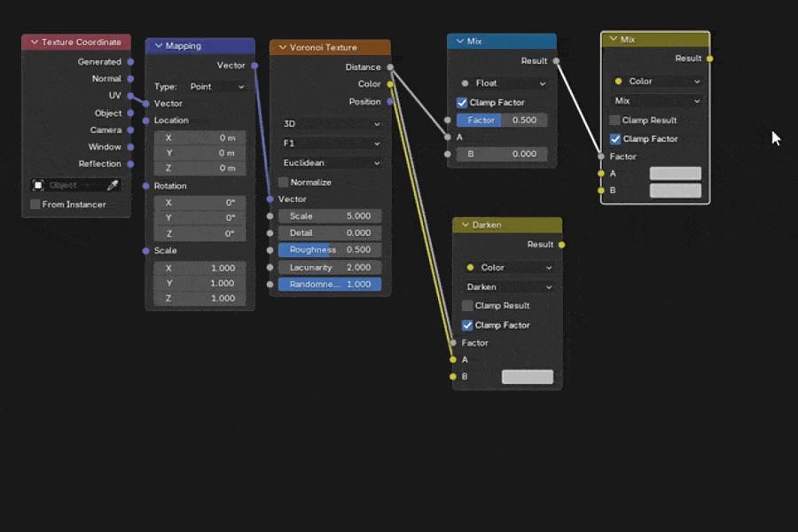Image resolution: width=798 pixels, height=532 pixels.
Task: Open the Mapping Type Point dropdown
Action: 217,87
